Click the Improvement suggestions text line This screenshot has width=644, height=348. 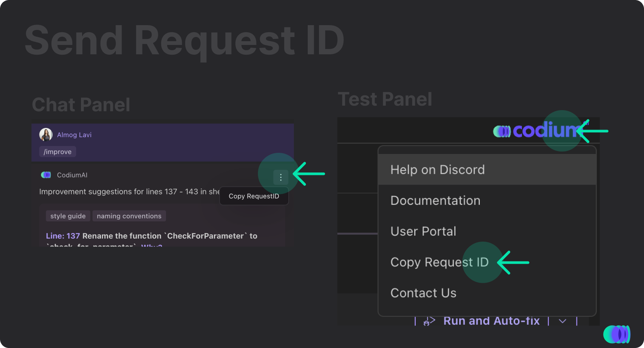(x=129, y=192)
